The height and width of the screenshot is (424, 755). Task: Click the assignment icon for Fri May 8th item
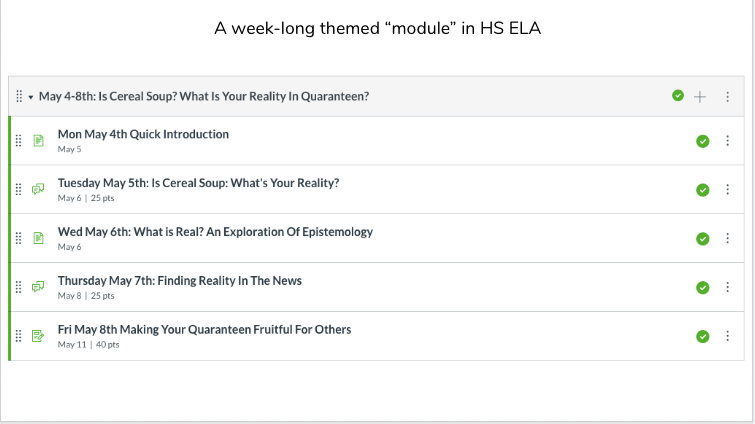38,336
